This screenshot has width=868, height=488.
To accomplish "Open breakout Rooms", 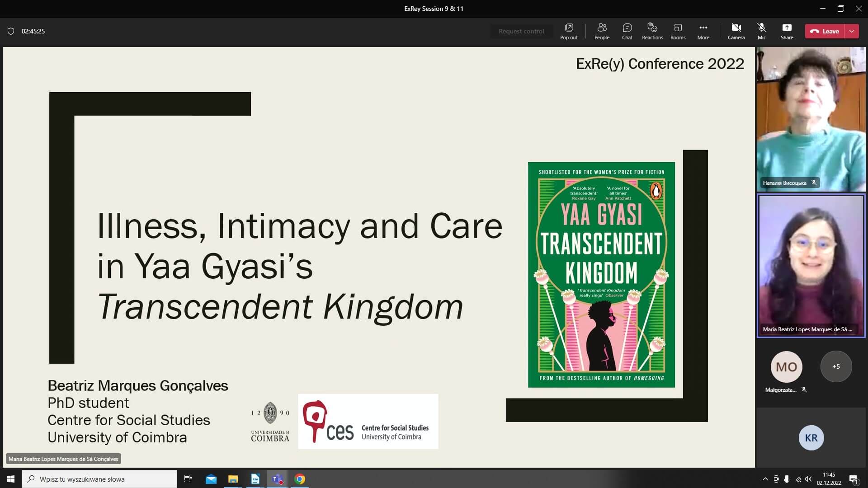I will coord(678,31).
